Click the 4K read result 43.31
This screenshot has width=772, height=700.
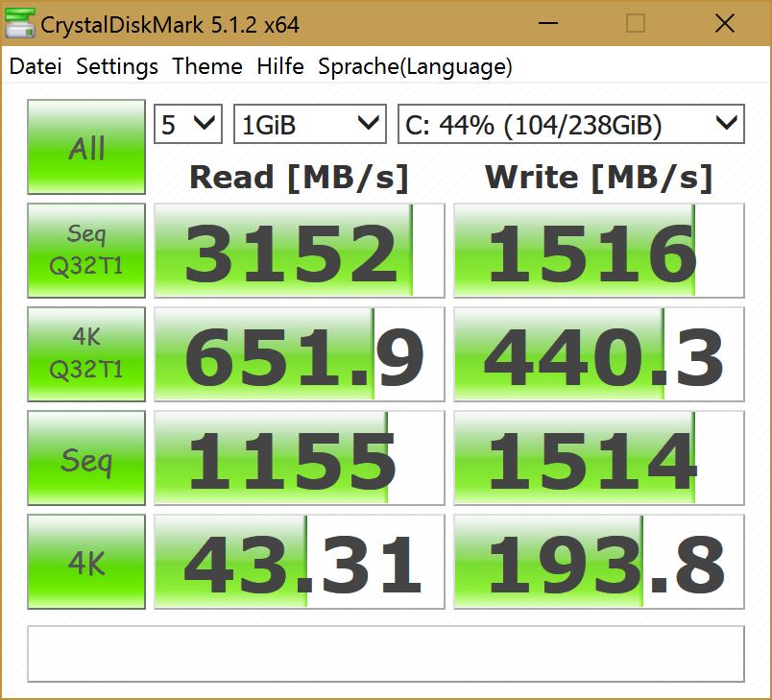[300, 562]
